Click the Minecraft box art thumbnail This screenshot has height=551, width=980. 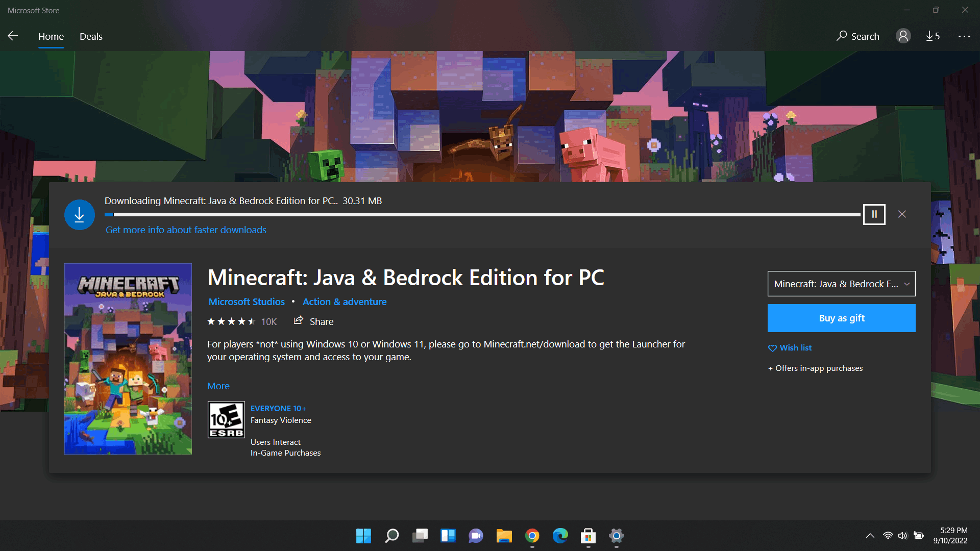pos(128,359)
